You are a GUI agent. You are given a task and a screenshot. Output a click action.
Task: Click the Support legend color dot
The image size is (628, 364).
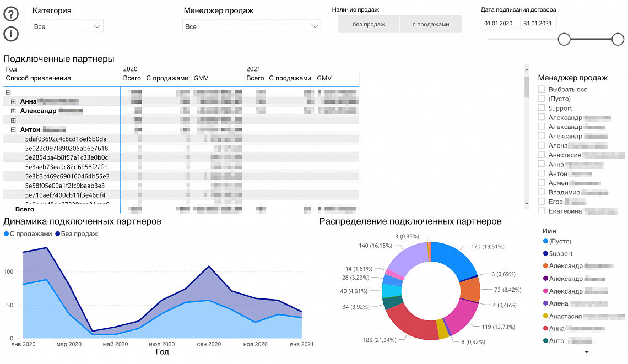tap(545, 254)
